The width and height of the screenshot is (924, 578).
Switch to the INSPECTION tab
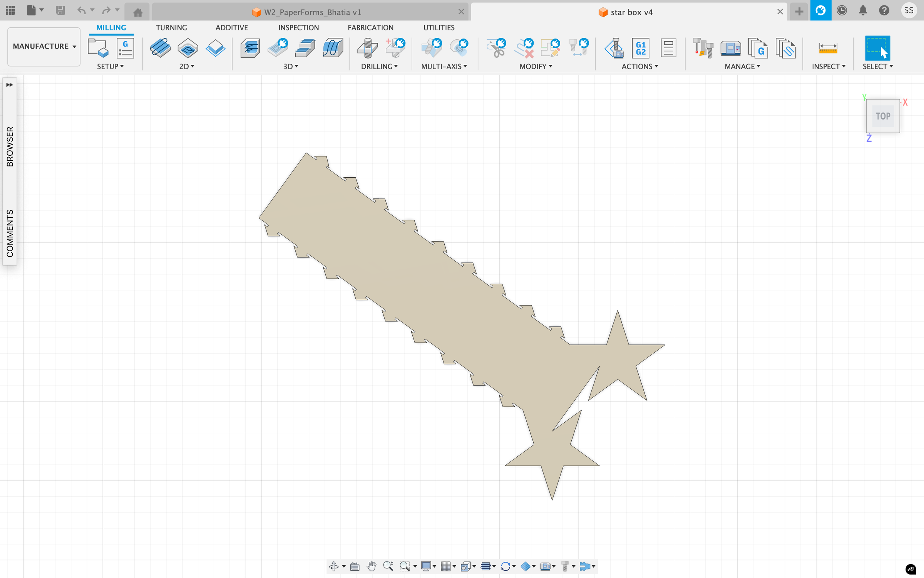pyautogui.click(x=298, y=28)
